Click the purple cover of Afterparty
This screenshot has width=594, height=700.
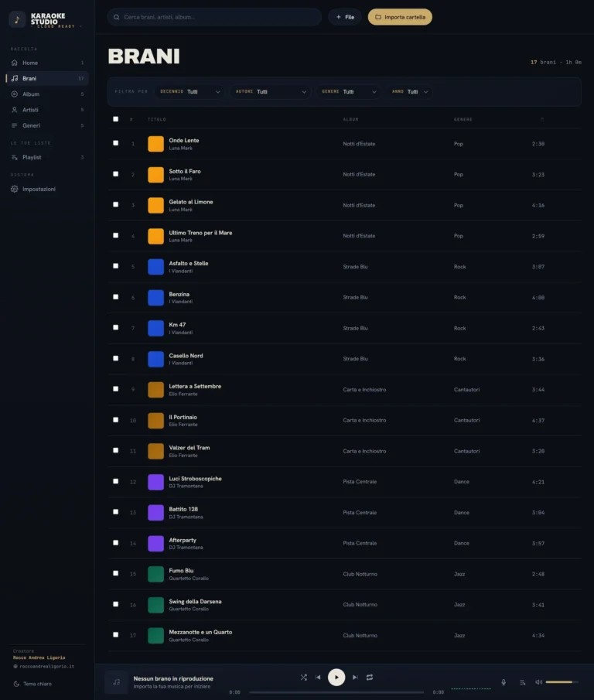(155, 543)
